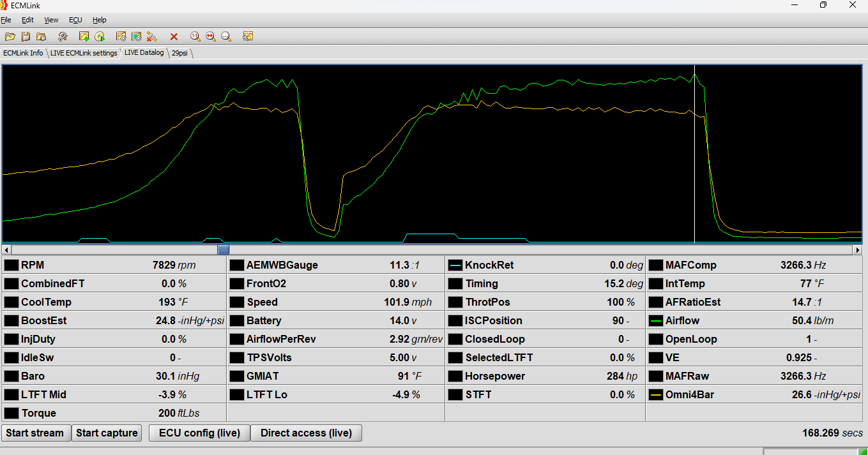
Task: Switch to LIVE ECMLink settings tab
Action: [x=84, y=53]
